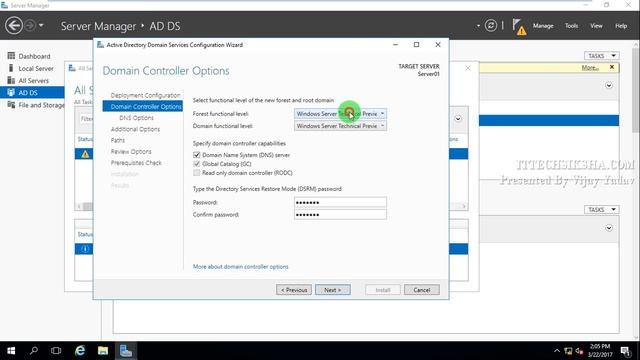The width and height of the screenshot is (640, 360).
Task: Dismiss the yellow notification banner
Action: coord(611,67)
